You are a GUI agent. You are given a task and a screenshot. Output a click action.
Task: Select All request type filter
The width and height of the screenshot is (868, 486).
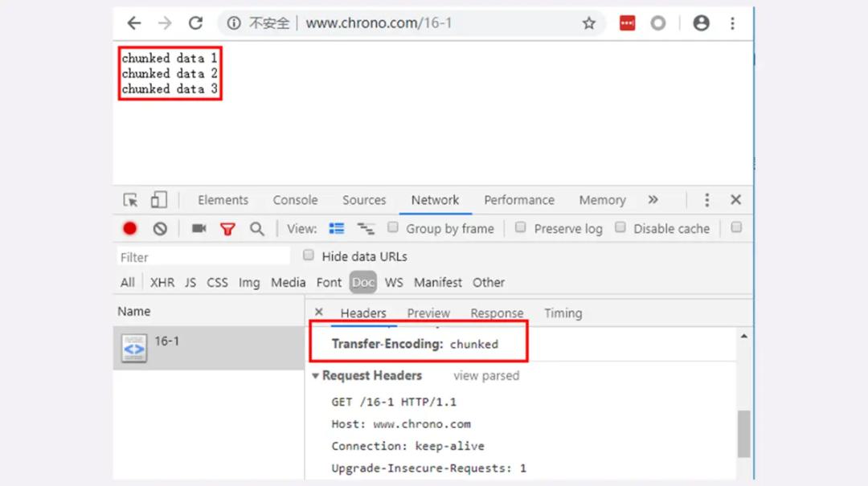click(x=127, y=282)
